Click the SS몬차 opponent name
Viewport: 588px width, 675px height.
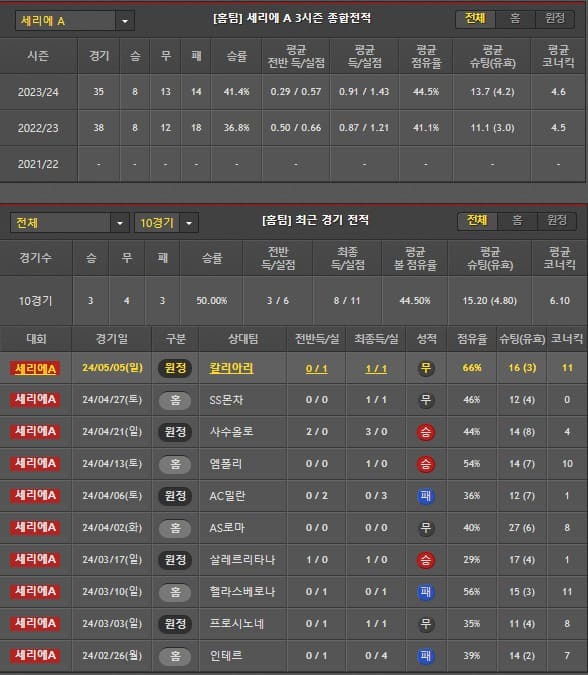pyautogui.click(x=226, y=400)
